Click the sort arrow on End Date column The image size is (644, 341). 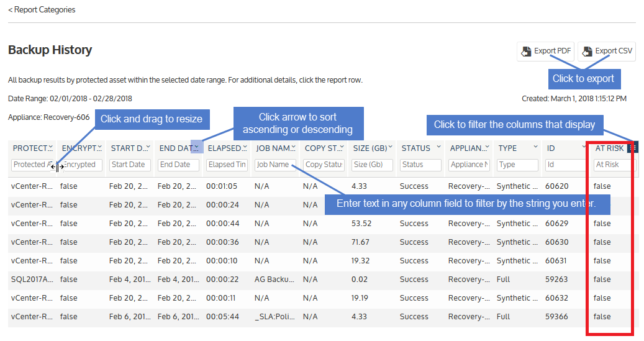pyautogui.click(x=196, y=148)
